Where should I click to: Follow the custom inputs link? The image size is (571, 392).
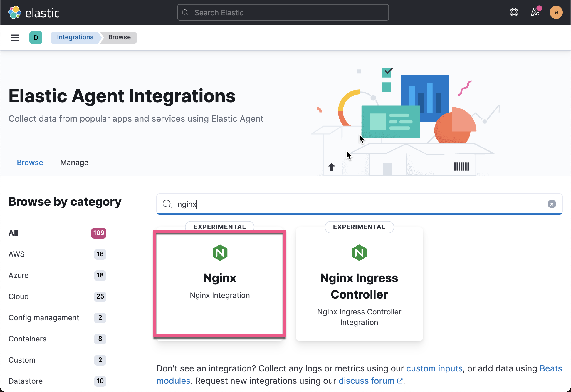coord(434,368)
